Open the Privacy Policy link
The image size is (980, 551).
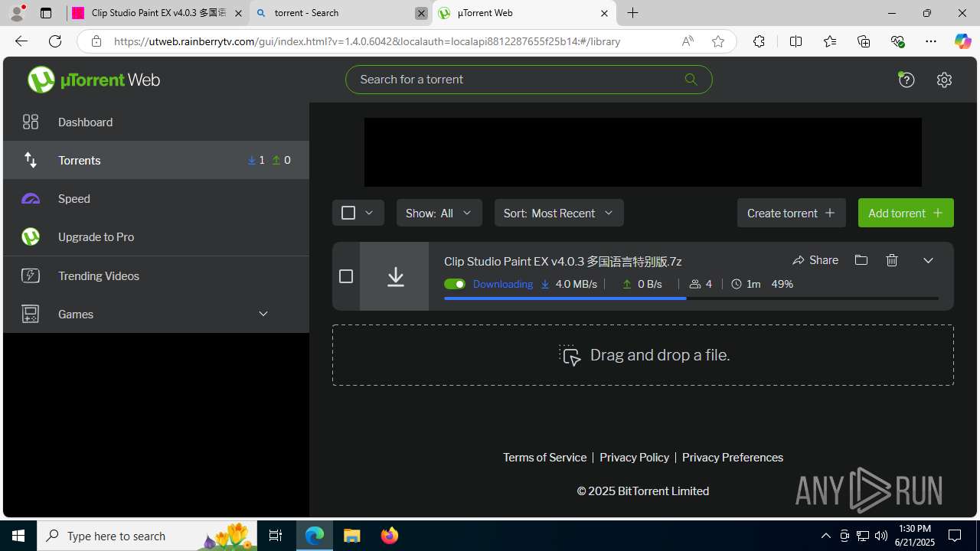(x=634, y=458)
